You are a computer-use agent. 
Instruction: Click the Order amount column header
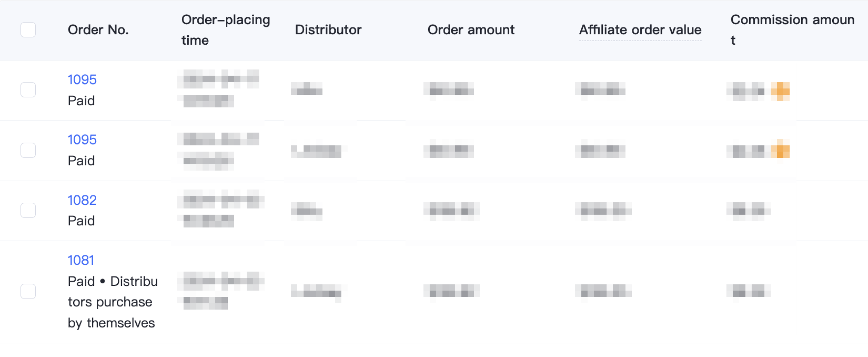click(471, 30)
